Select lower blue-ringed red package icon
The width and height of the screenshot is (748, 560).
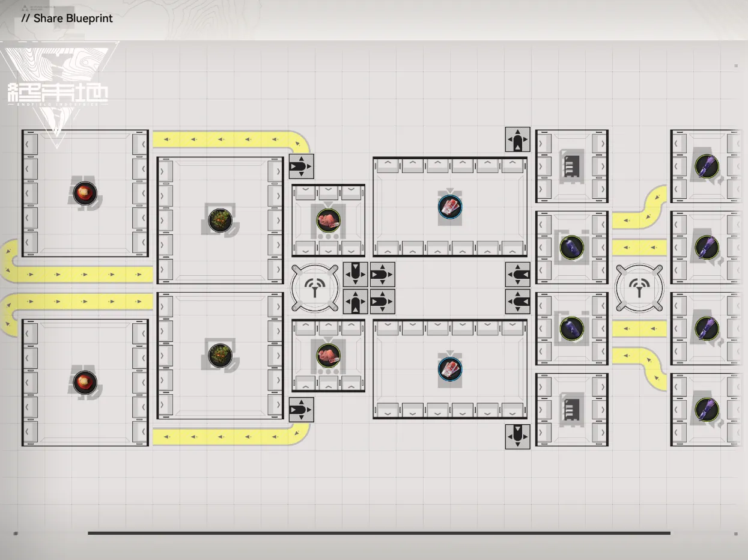[450, 369]
